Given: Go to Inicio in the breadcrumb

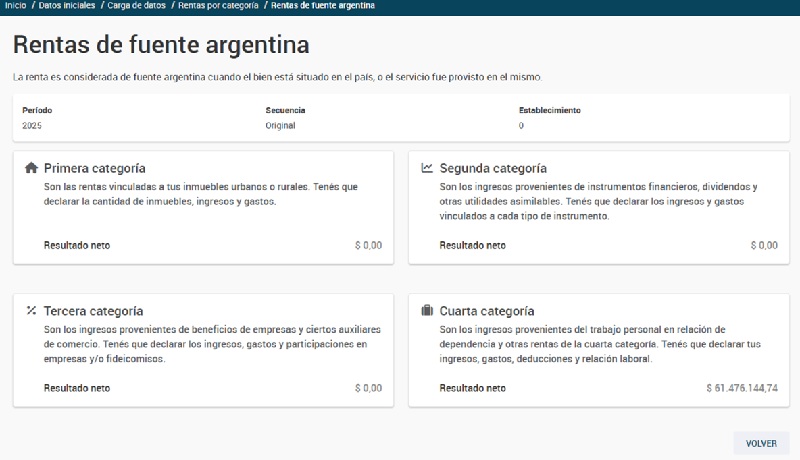Looking at the screenshot, I should click(x=15, y=6).
